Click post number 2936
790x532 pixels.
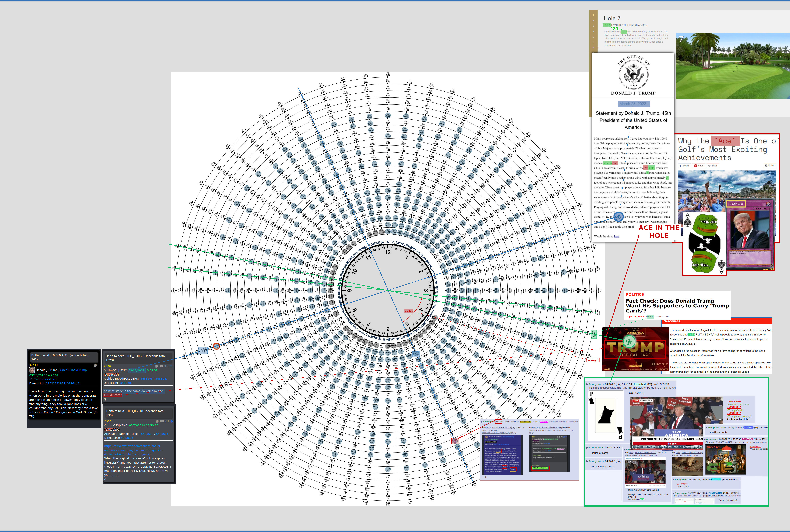click(x=107, y=366)
